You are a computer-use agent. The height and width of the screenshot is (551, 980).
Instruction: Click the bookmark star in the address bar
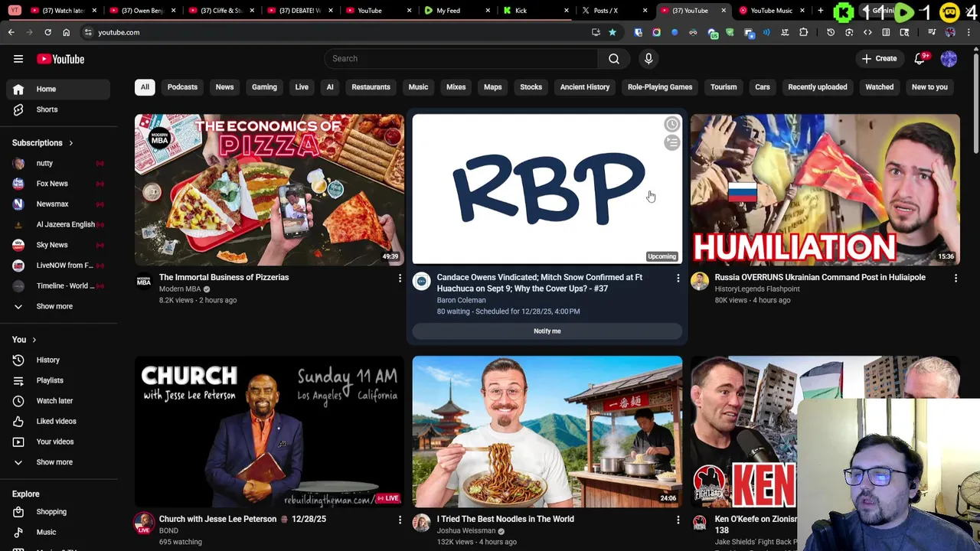coord(612,32)
